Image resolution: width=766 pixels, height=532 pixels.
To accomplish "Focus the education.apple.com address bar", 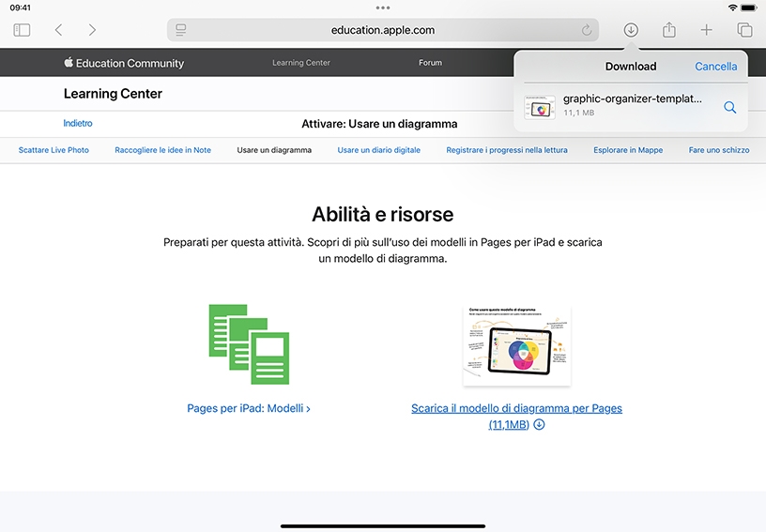I will pyautogui.click(x=383, y=30).
